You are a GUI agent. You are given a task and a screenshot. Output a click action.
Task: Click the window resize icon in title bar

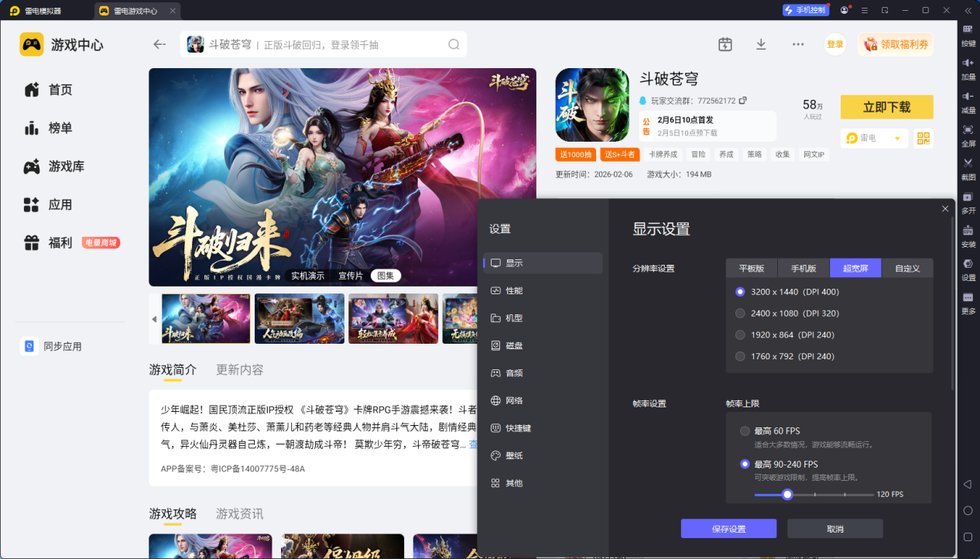point(884,10)
